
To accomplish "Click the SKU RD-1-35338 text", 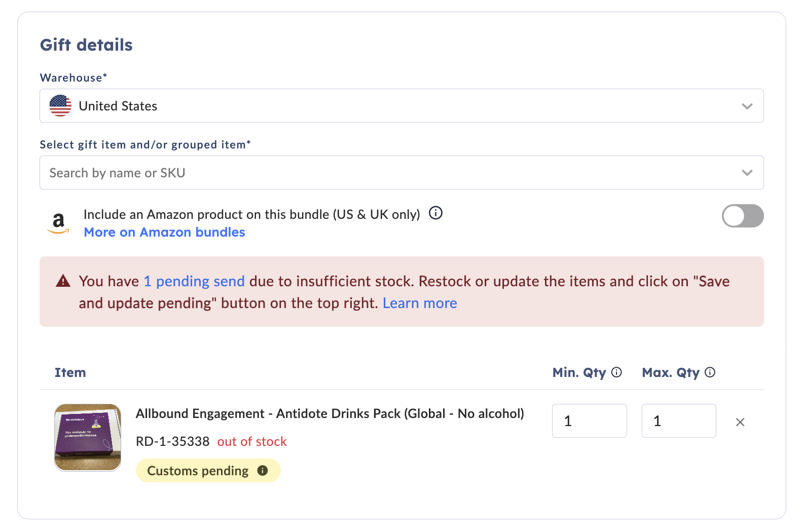I will click(173, 441).
